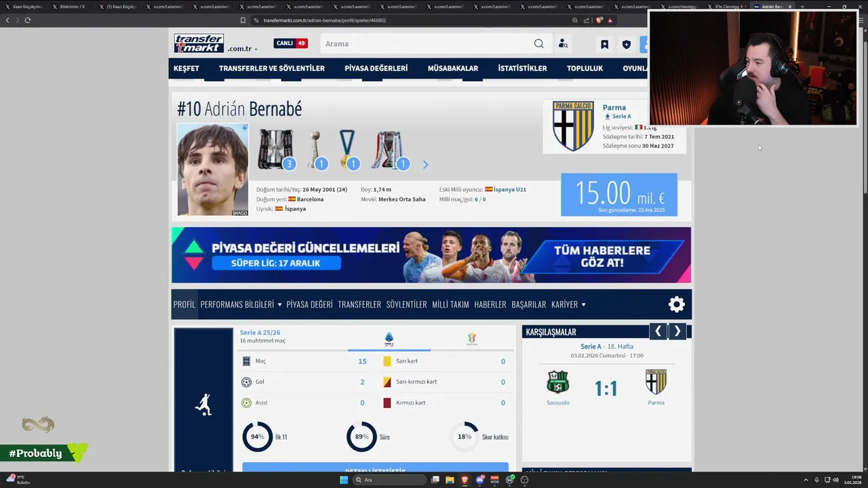Click Adrián Bernabé player photo
The height and width of the screenshot is (488, 868).
coord(213,169)
